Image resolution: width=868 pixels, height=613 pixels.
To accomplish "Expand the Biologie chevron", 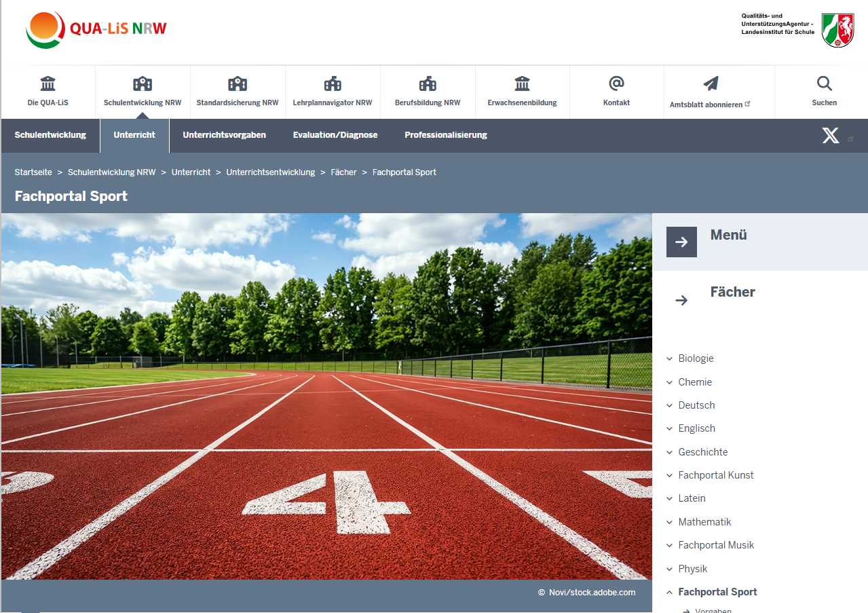I will coord(669,358).
